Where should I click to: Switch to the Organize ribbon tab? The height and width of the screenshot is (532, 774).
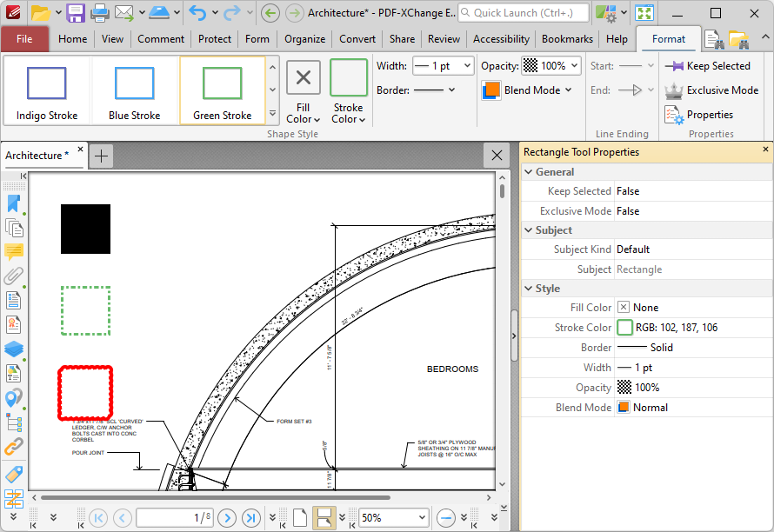(x=304, y=38)
